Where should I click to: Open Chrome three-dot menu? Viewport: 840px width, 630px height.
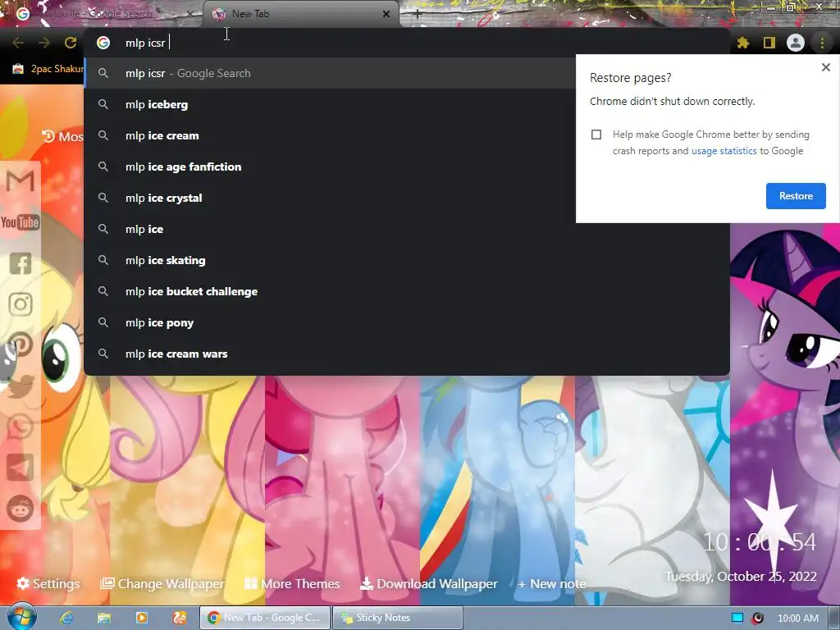[x=822, y=43]
